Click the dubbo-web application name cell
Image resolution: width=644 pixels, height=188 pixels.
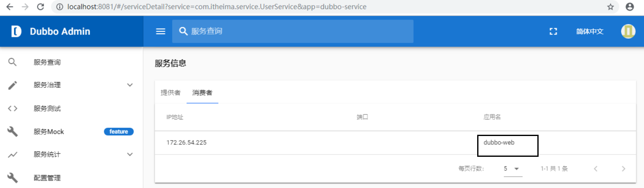point(499,142)
